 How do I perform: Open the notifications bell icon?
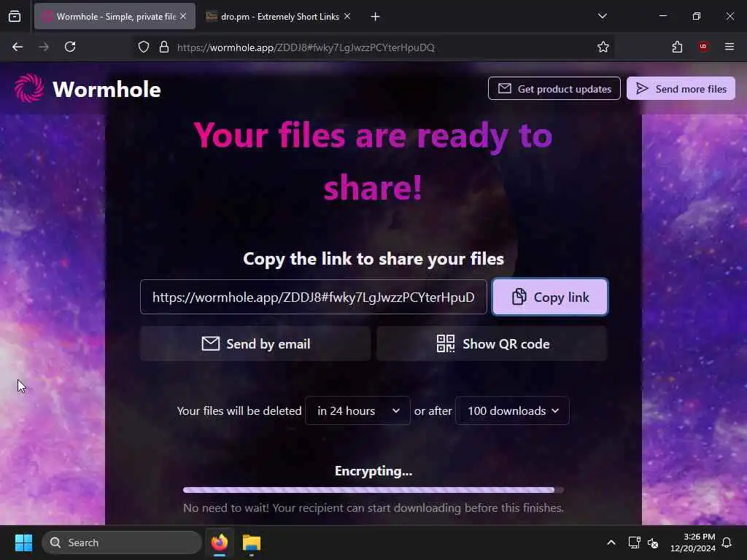(x=727, y=542)
